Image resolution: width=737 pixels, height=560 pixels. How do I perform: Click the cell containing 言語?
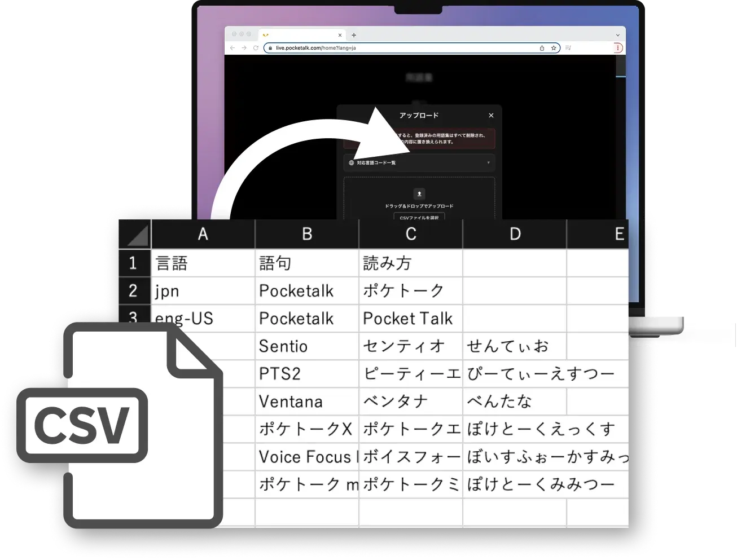coord(203,263)
